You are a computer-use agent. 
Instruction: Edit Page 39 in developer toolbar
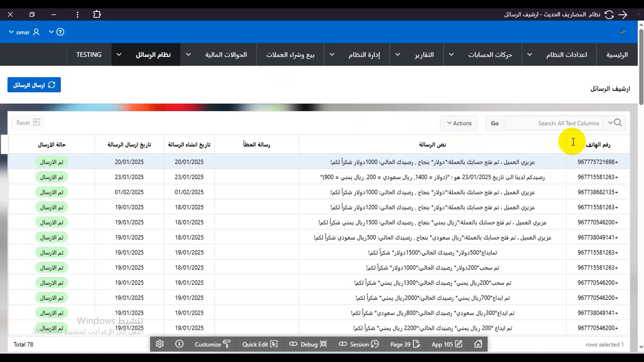[x=405, y=344]
